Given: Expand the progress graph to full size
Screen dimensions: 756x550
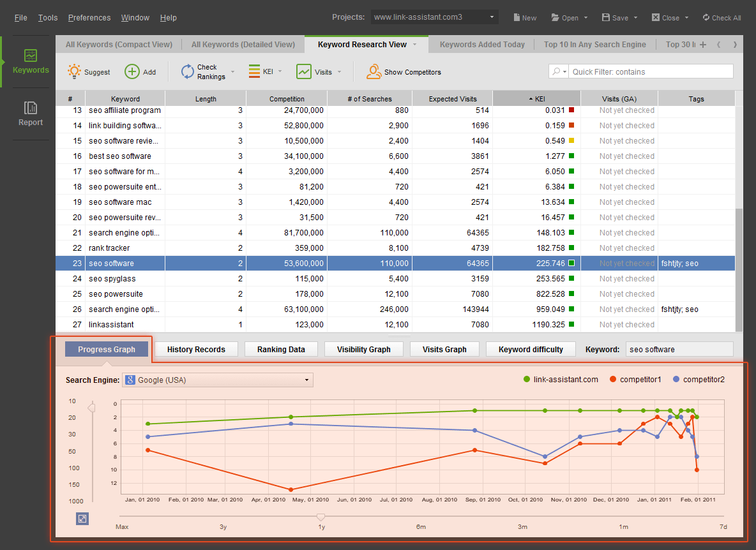Looking at the screenshot, I should click(x=82, y=519).
